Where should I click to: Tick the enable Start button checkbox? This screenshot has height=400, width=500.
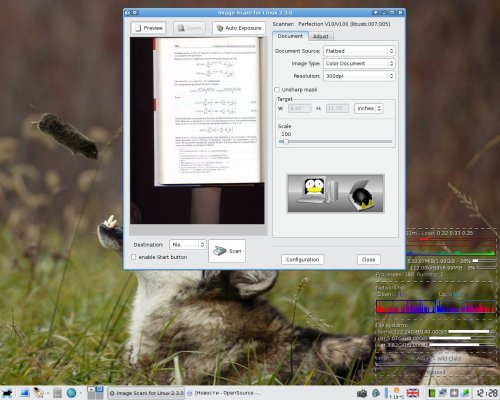click(133, 257)
